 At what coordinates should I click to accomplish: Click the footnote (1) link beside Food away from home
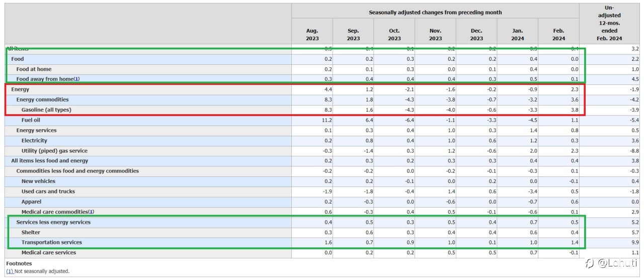[76, 79]
